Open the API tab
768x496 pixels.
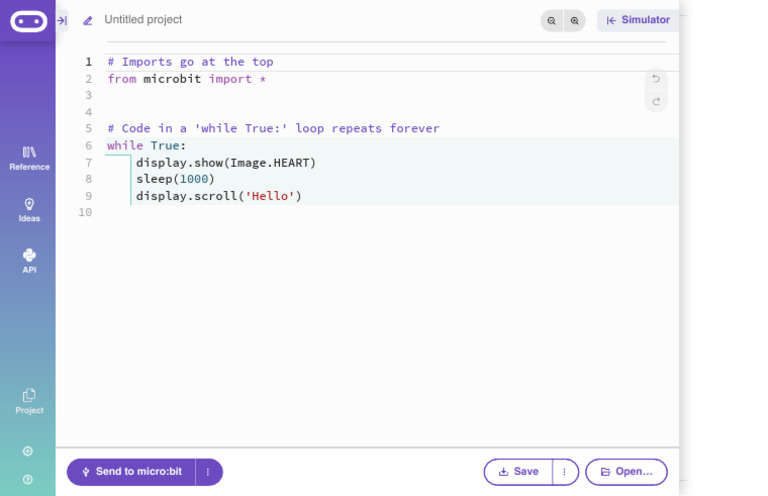(x=29, y=261)
